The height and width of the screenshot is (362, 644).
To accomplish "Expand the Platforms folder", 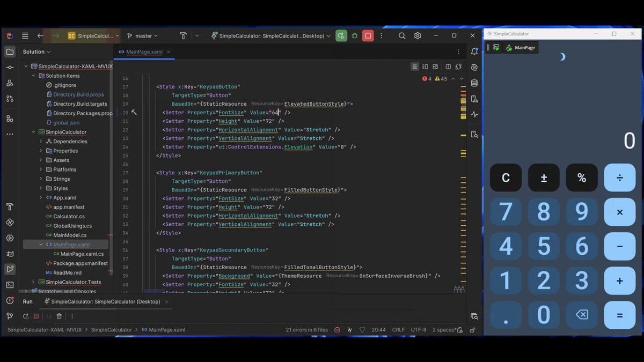I will pos(41,169).
